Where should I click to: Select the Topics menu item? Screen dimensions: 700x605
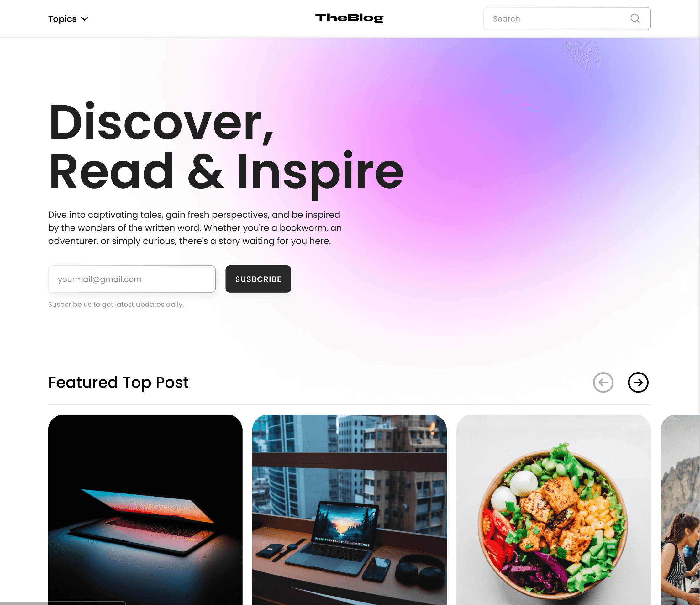(x=67, y=18)
